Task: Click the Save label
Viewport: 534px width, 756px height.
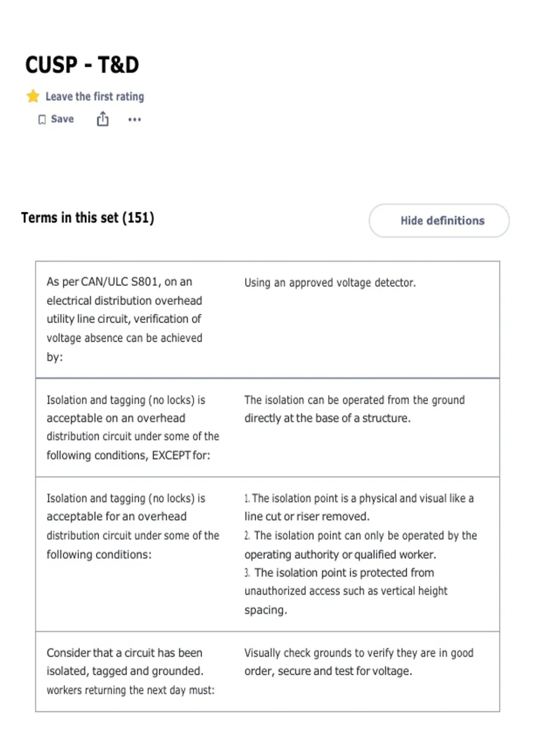Action: (62, 119)
